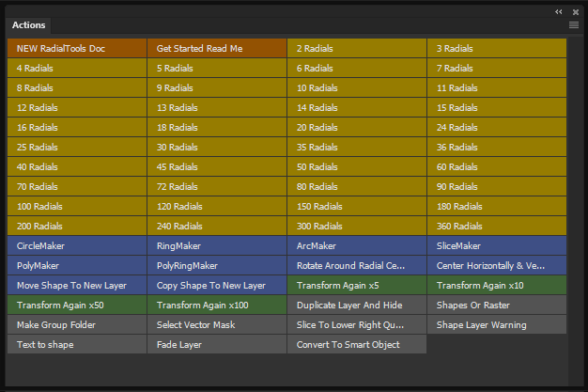588x392 pixels.
Task: Click Move Shape To New Layer
Action: [x=77, y=286]
